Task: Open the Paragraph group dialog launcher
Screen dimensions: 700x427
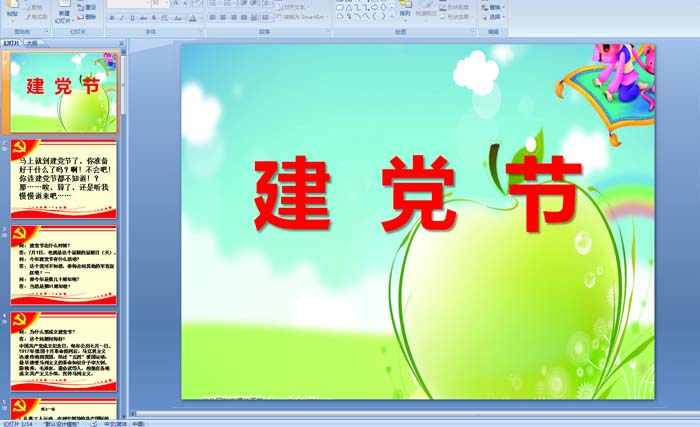Action: click(x=328, y=31)
